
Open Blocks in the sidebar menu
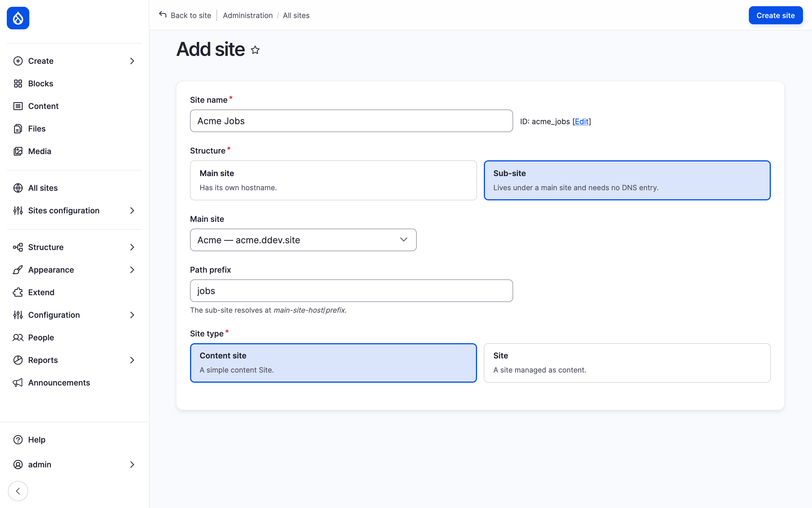coord(74,83)
